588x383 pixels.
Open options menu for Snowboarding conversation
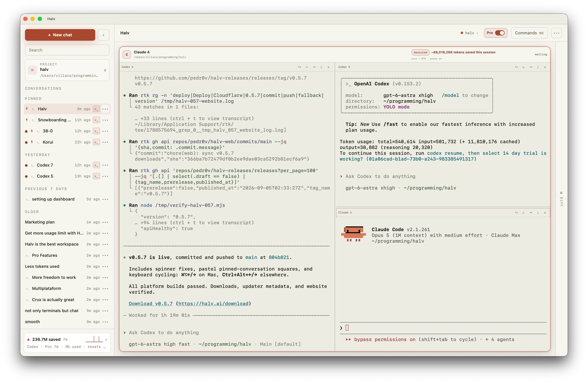(x=105, y=120)
